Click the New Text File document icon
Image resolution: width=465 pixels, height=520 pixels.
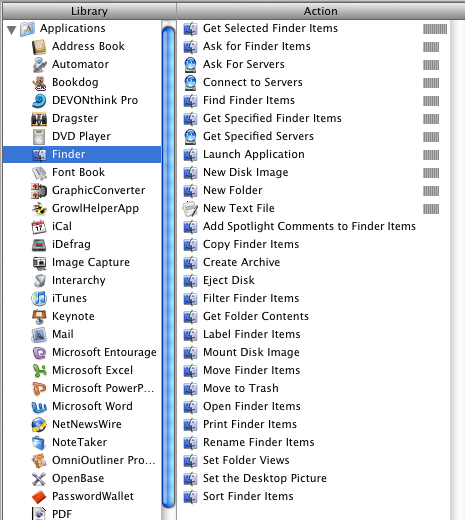click(x=190, y=209)
